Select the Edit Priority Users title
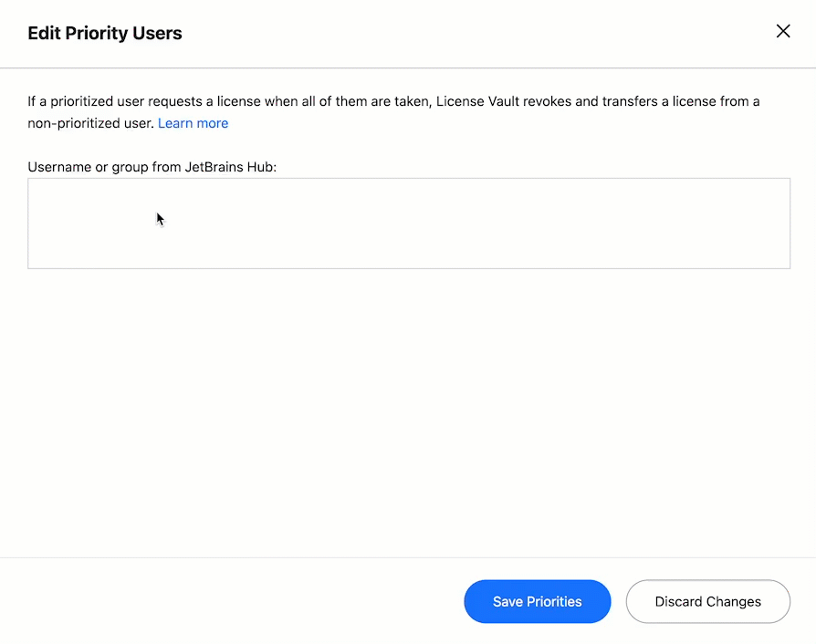Image resolution: width=816 pixels, height=644 pixels. pos(104,33)
